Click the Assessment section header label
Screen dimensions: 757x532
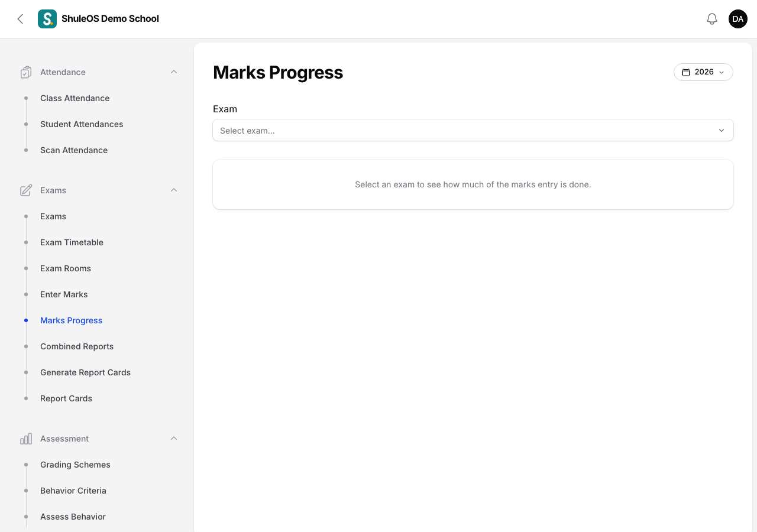tap(64, 439)
